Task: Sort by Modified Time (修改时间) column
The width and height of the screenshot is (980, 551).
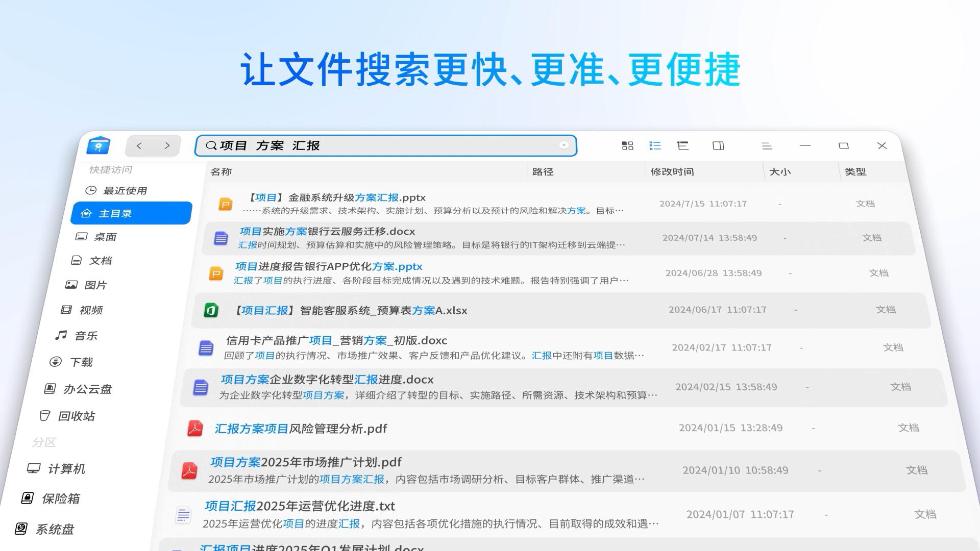Action: (x=672, y=172)
